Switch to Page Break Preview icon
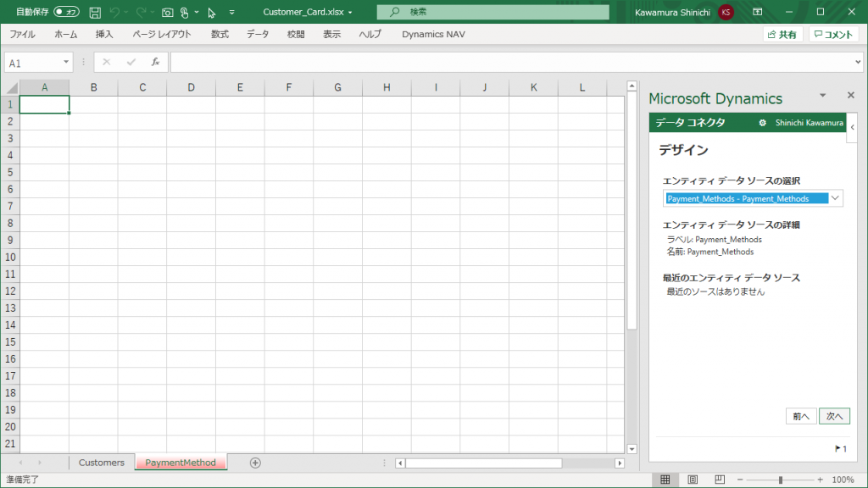Screen dimensions: 868x488 click(720, 480)
